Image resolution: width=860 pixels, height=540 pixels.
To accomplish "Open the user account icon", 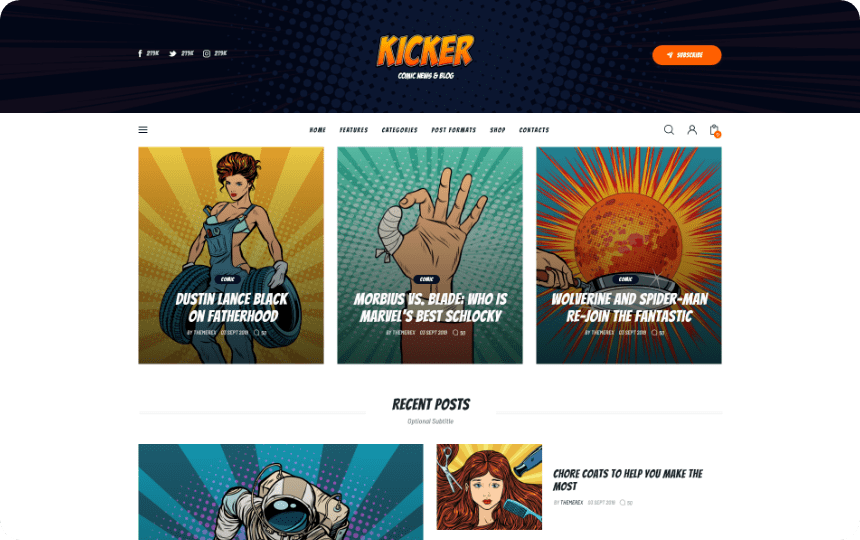I will (692, 130).
